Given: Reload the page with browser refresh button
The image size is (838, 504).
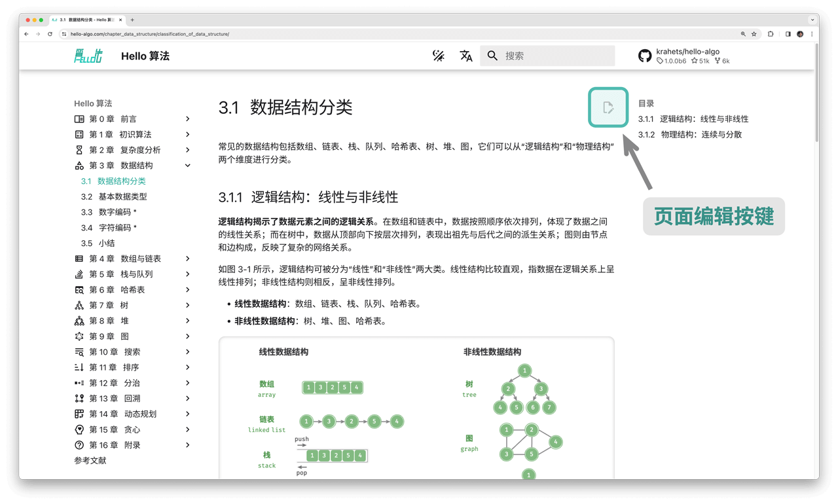Looking at the screenshot, I should point(50,34).
